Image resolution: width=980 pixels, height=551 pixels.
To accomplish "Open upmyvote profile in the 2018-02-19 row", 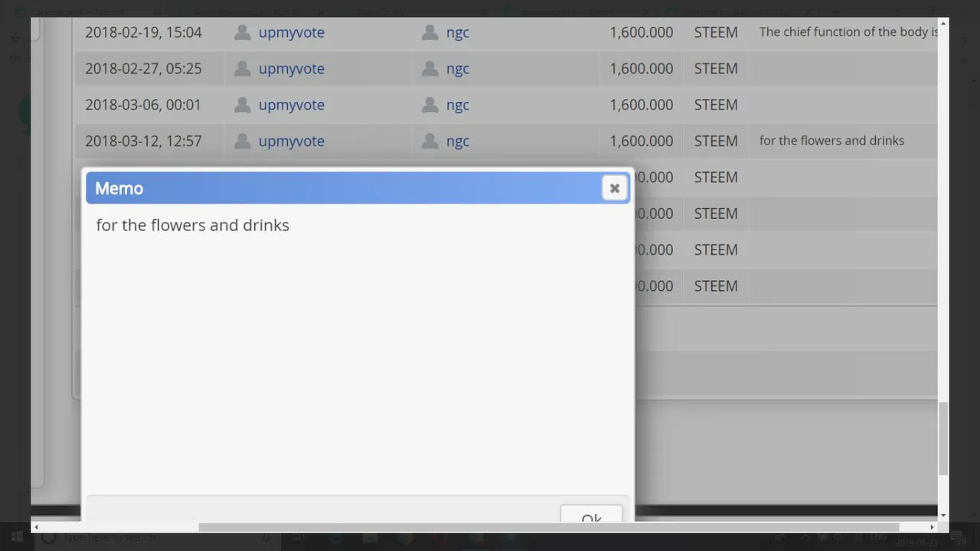I will tap(292, 32).
